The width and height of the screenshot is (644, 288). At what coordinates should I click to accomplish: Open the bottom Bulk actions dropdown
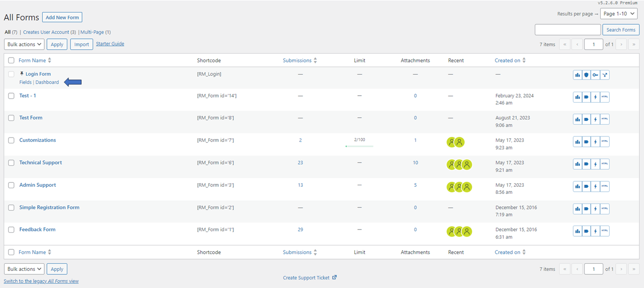24,269
